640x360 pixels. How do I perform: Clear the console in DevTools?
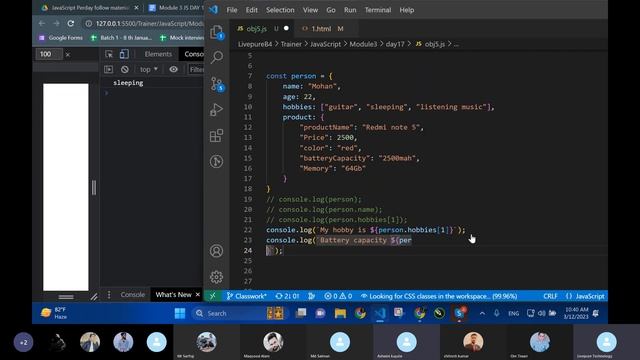(x=124, y=69)
